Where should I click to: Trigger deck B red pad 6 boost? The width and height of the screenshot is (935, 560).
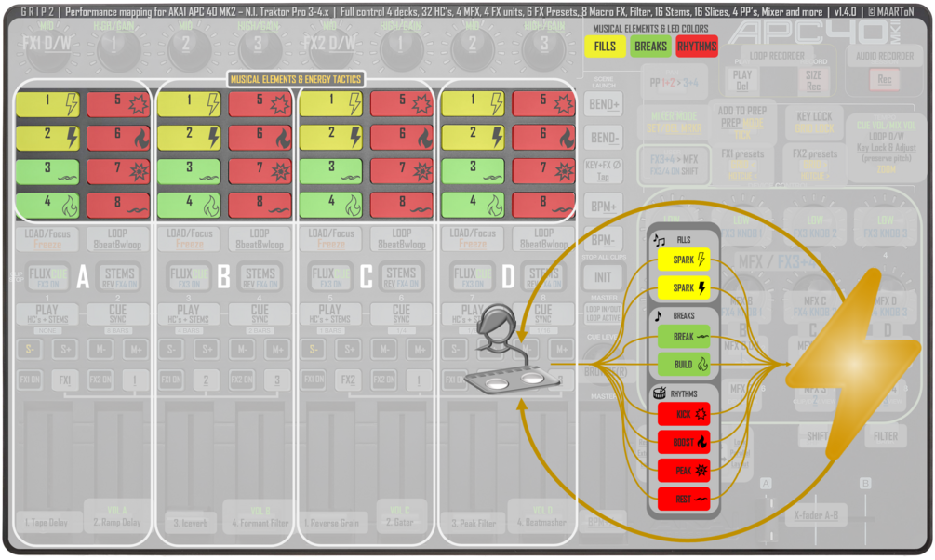pyautogui.click(x=260, y=138)
